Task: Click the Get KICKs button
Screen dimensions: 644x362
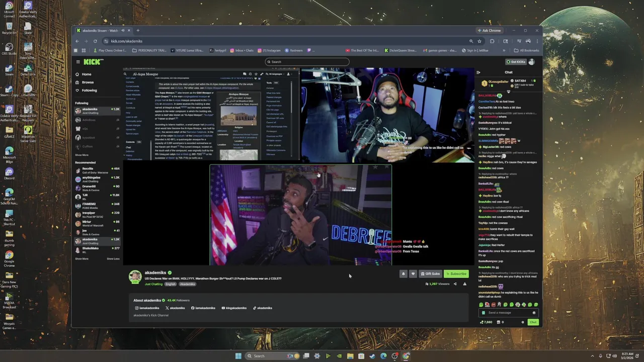Action: click(x=516, y=62)
